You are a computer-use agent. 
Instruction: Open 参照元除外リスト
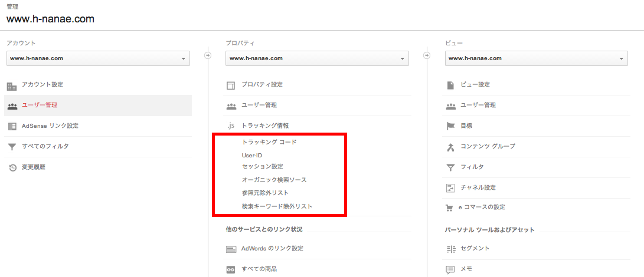click(x=265, y=193)
